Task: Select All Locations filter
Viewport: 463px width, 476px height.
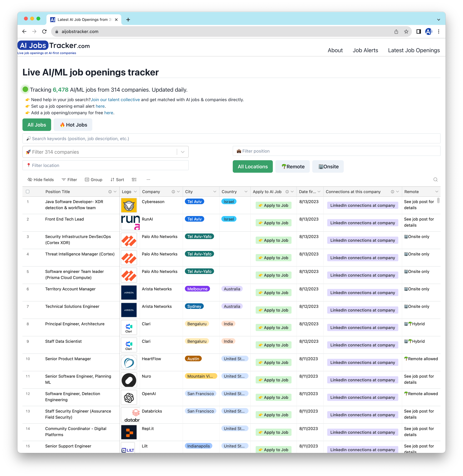Action: click(253, 166)
